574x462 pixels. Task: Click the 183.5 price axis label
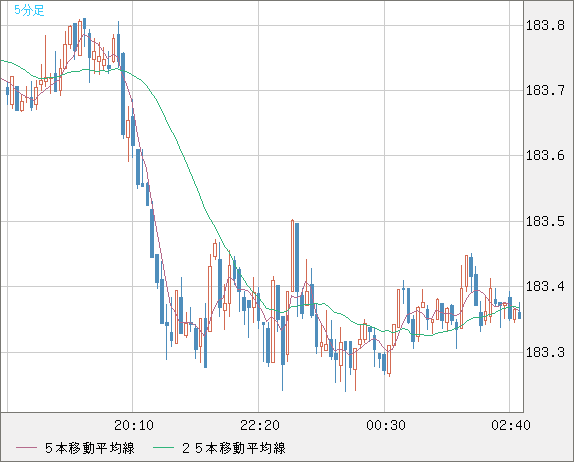[x=545, y=221]
